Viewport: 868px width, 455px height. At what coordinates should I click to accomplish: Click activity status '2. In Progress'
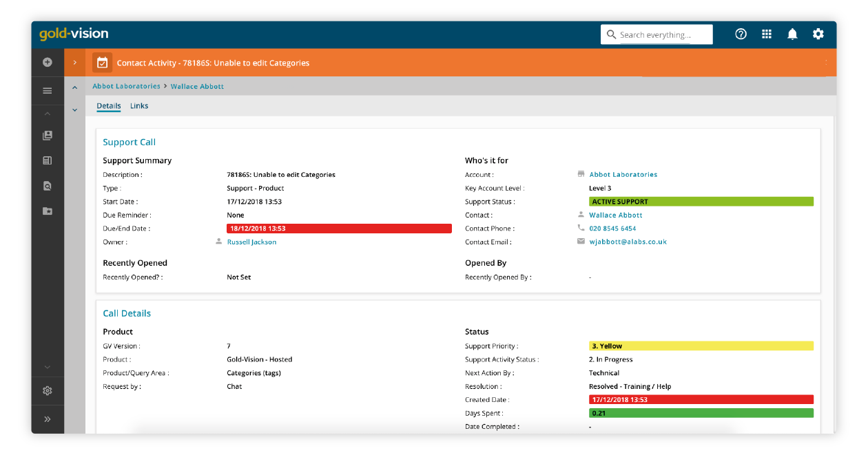point(611,359)
